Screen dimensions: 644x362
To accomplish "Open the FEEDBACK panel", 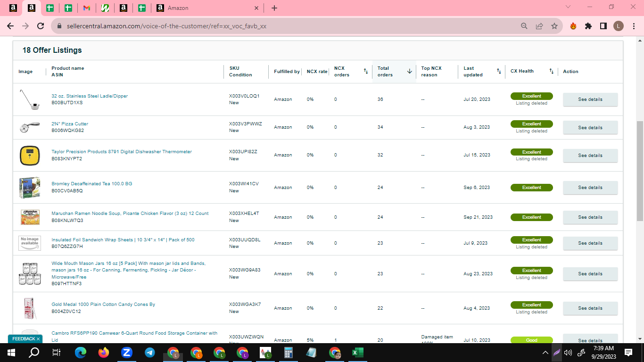I will pos(24,339).
